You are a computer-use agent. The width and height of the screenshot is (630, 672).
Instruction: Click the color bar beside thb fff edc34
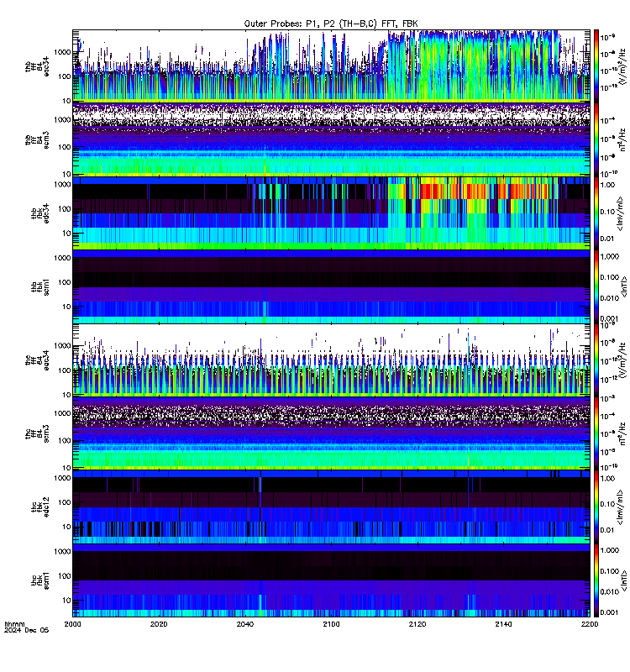596,66
